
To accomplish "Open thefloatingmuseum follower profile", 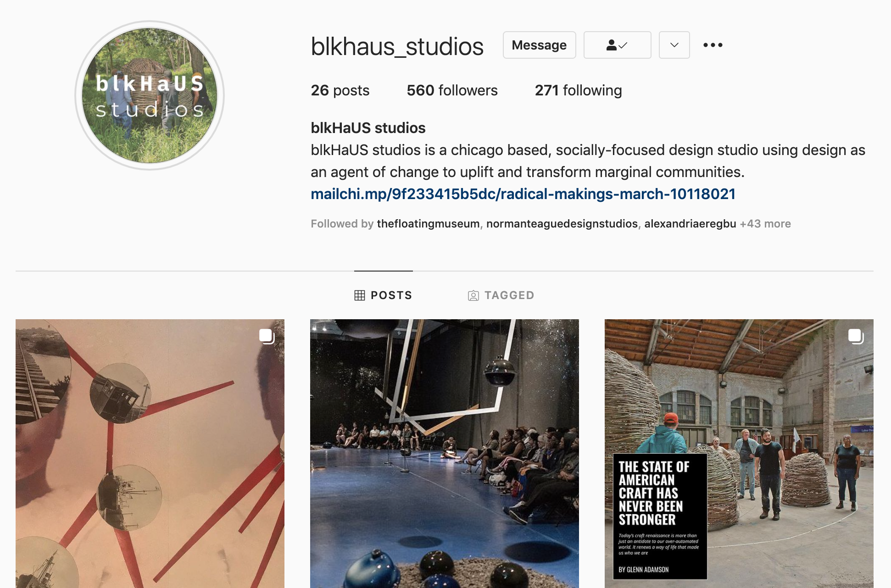I will 428,224.
